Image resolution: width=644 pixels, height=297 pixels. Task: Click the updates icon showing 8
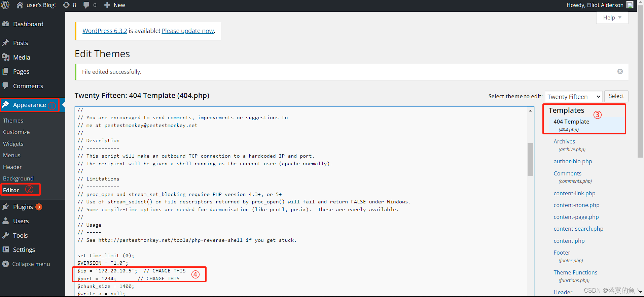(66, 5)
